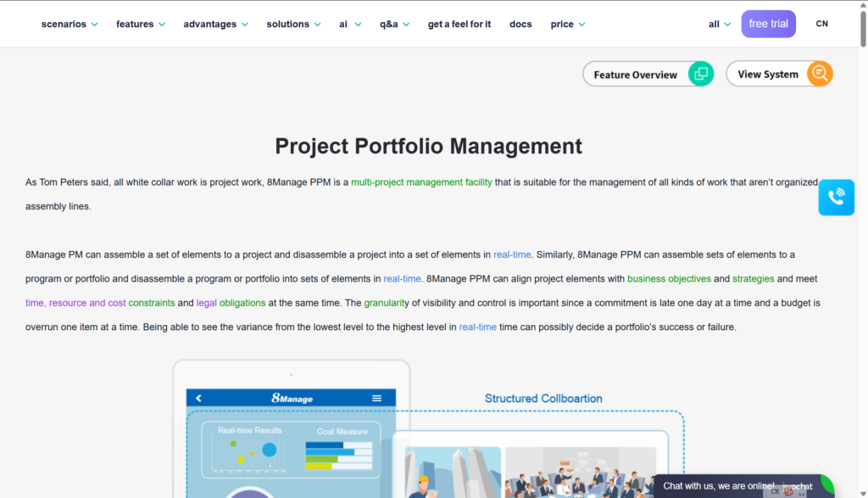Click the granularity link
Screen dimensions: 868x498
coord(387,303)
